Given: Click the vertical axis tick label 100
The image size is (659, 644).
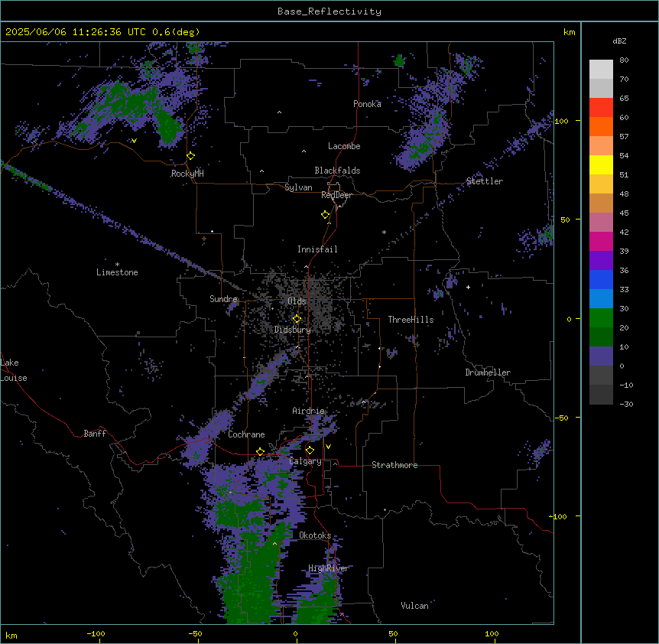Looking at the screenshot, I should pos(561,121).
